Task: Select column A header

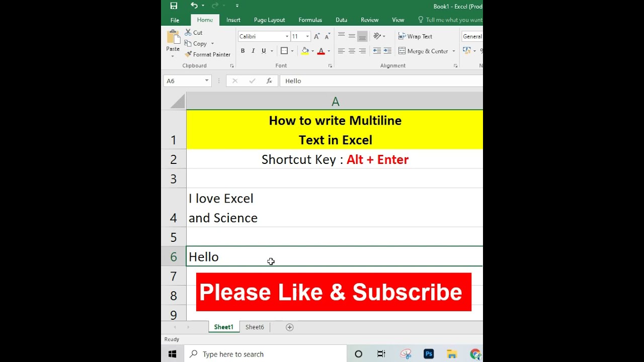Action: [335, 102]
